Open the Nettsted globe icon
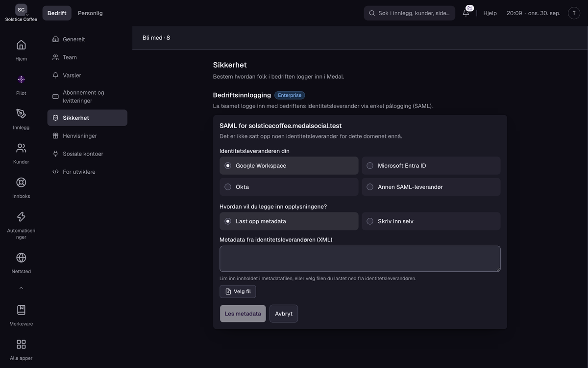588x368 pixels. click(x=21, y=258)
